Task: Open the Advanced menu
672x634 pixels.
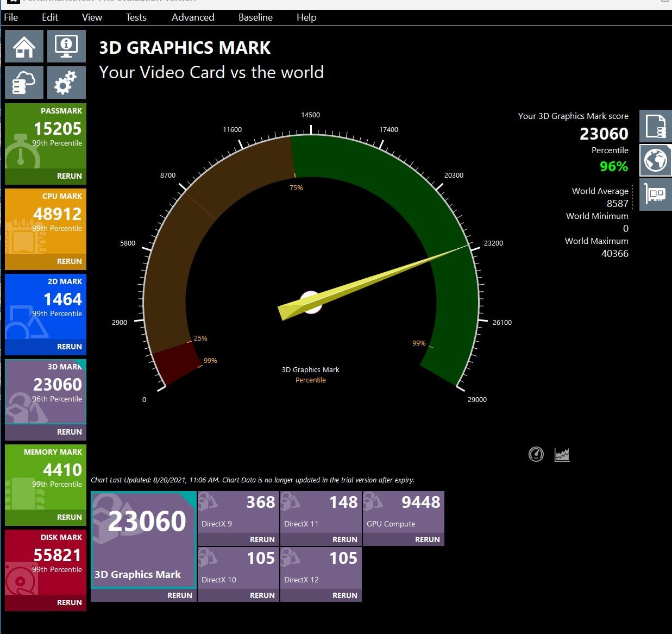Action: coord(193,17)
